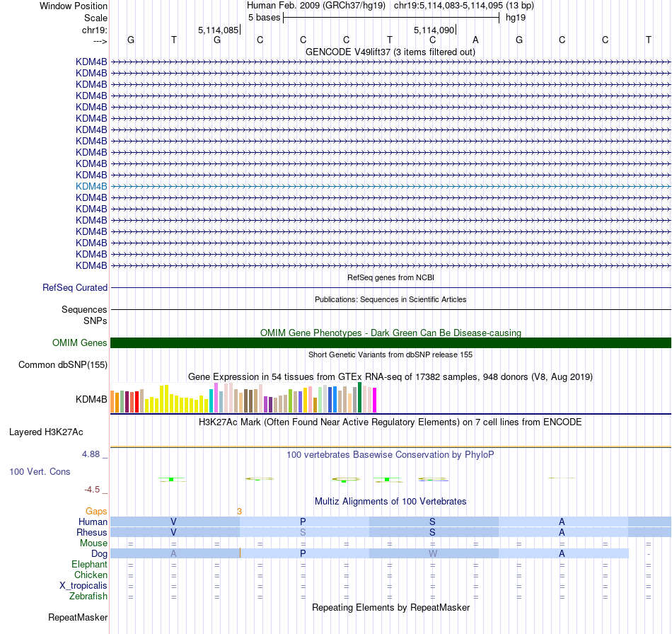Click the 5,114,090 position marker
Screen dimensions: 672x634
pos(434,30)
